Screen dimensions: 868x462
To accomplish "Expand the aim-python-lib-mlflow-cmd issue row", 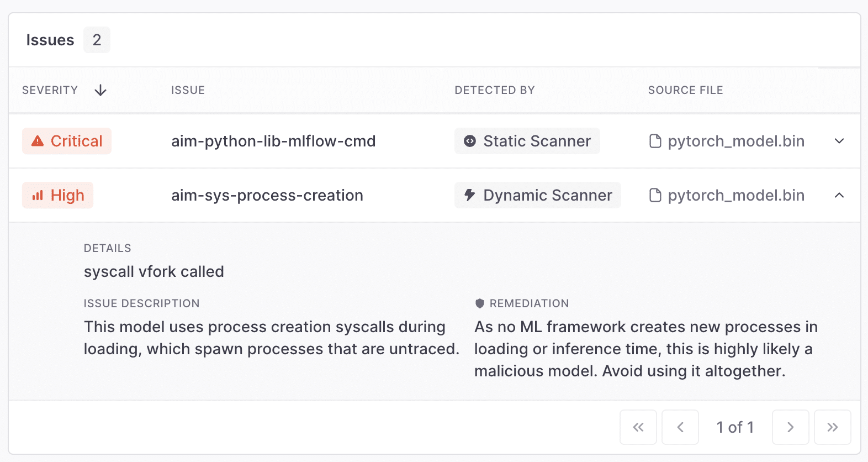I will (839, 141).
